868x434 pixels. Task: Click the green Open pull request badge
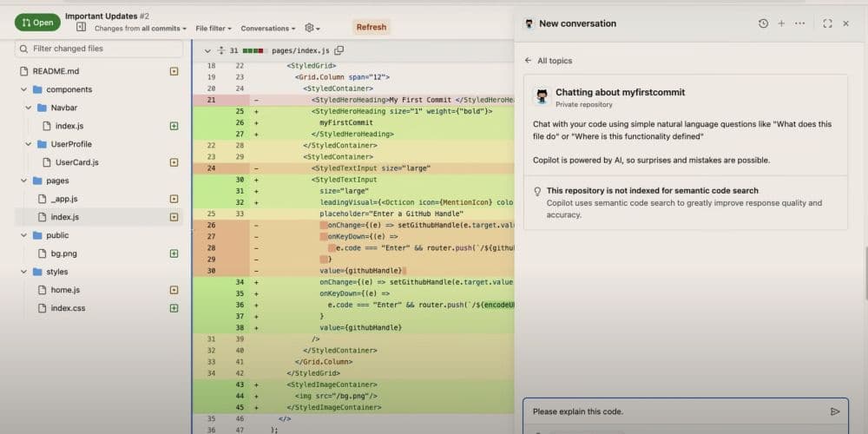(x=37, y=23)
